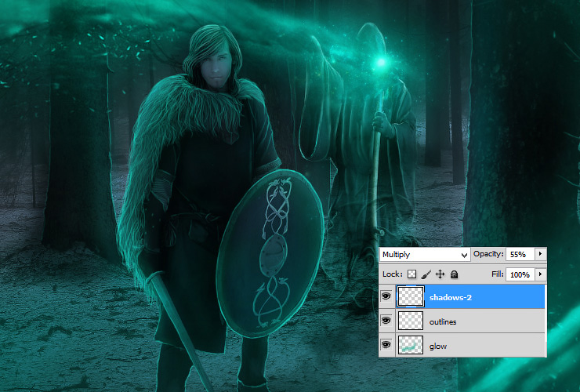The height and width of the screenshot is (392, 580).
Task: Click the Opacity 55% input field
Action: click(520, 254)
